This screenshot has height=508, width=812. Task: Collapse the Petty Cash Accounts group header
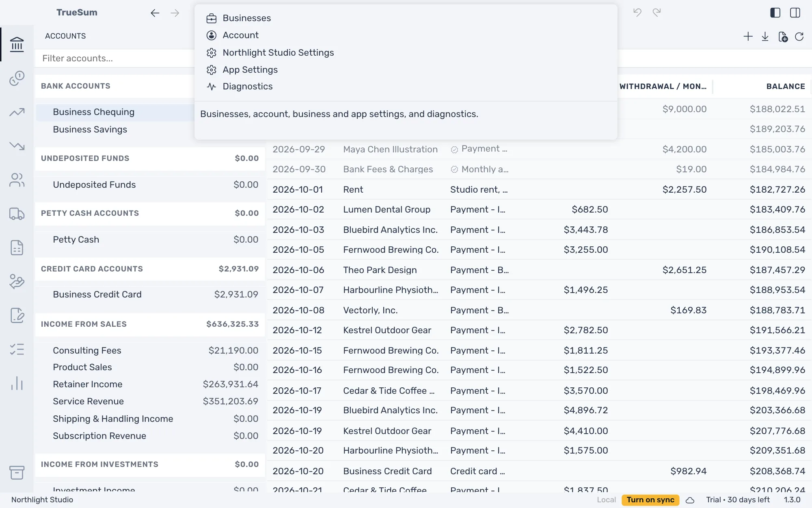point(150,213)
